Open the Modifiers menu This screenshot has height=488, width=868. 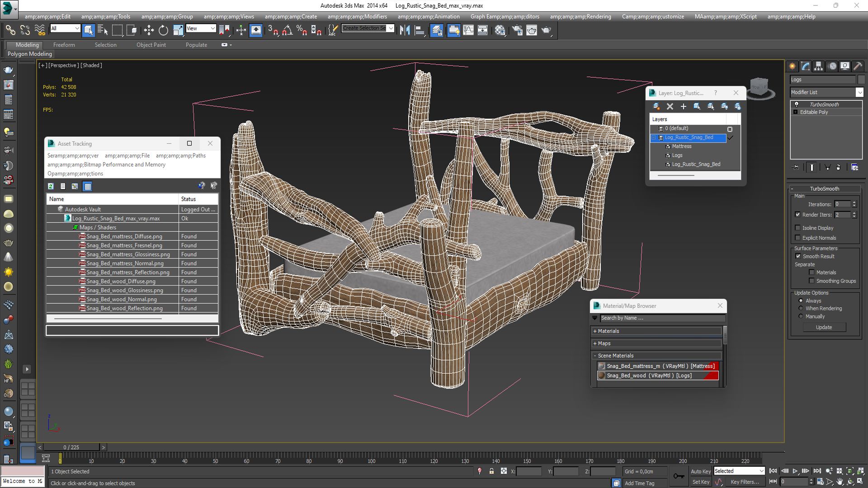[357, 17]
